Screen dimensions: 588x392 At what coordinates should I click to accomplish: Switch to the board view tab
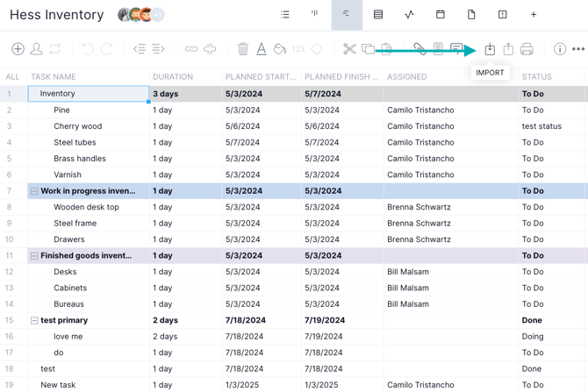click(315, 14)
